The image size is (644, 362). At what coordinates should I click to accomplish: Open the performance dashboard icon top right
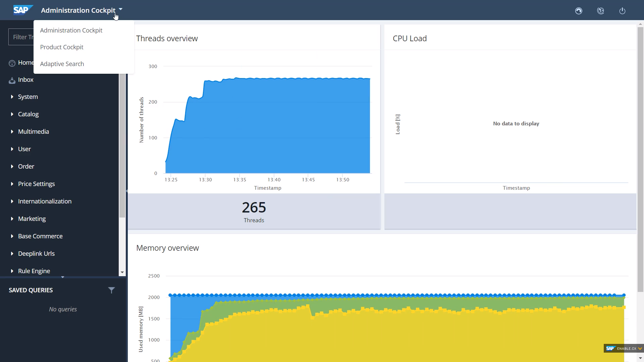(578, 11)
